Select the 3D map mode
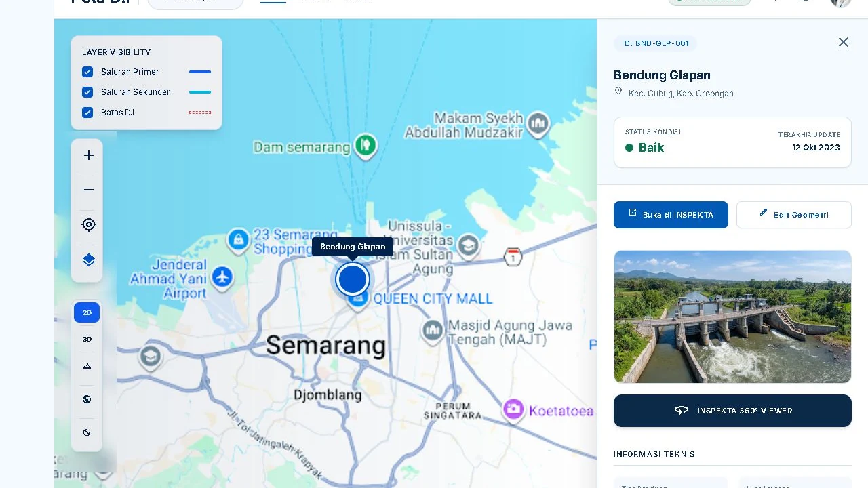The image size is (868, 488). [87, 339]
